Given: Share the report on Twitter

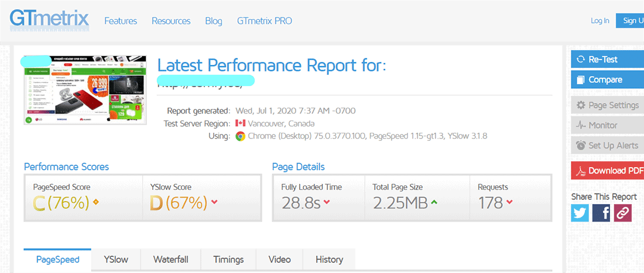Looking at the screenshot, I should (x=580, y=213).
